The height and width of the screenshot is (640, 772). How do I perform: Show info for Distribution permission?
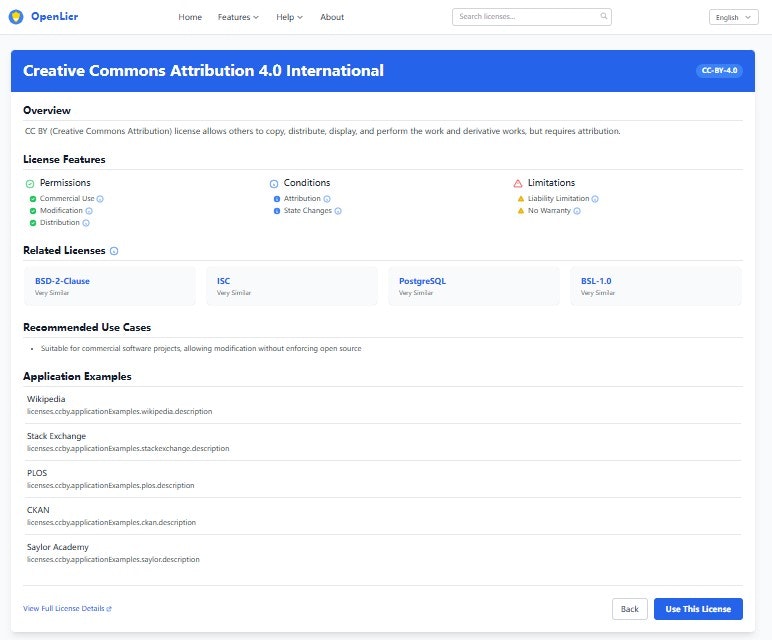pos(86,223)
